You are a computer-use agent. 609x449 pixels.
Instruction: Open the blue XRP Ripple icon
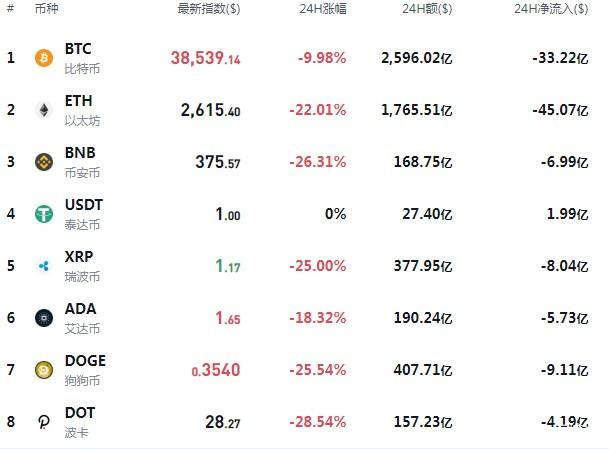(x=44, y=266)
